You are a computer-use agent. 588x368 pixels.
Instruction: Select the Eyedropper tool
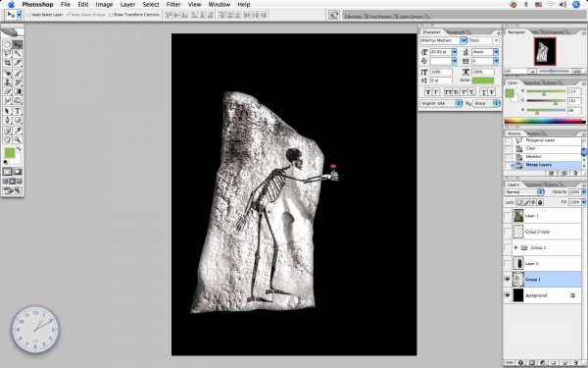[x=18, y=130]
